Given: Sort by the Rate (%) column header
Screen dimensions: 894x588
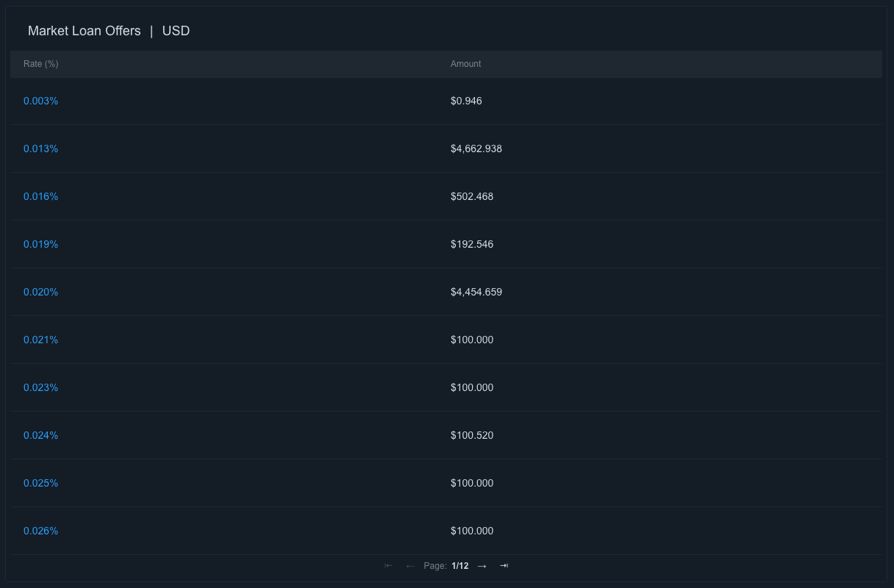Looking at the screenshot, I should point(41,64).
